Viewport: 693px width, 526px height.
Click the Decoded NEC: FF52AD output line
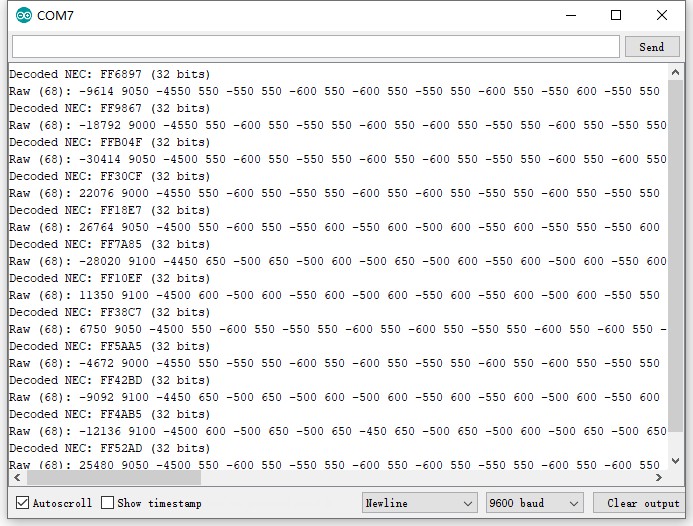110,448
